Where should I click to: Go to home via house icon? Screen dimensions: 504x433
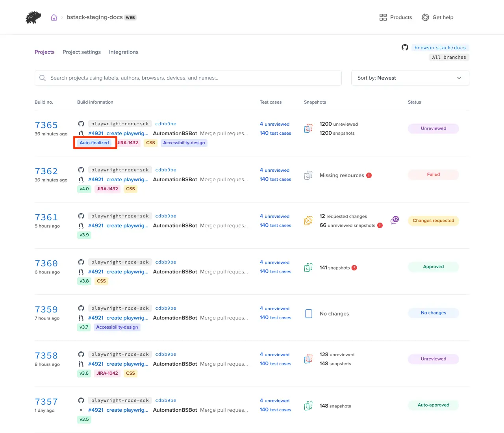click(54, 17)
